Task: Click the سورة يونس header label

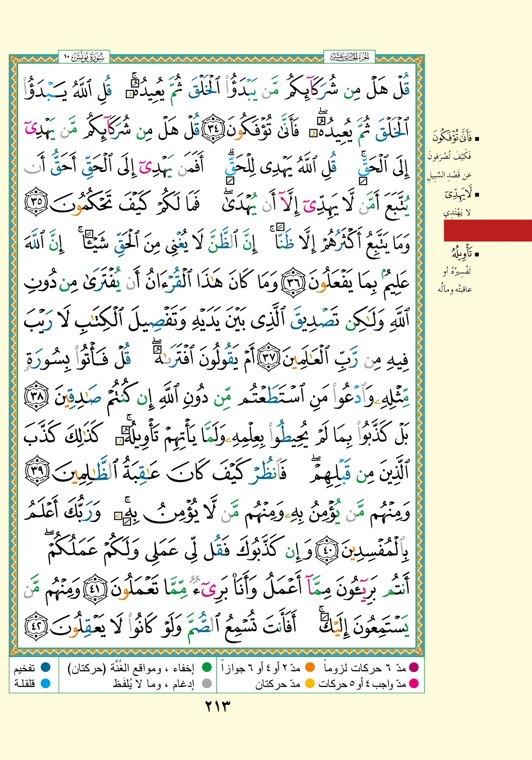Action: pos(84,57)
